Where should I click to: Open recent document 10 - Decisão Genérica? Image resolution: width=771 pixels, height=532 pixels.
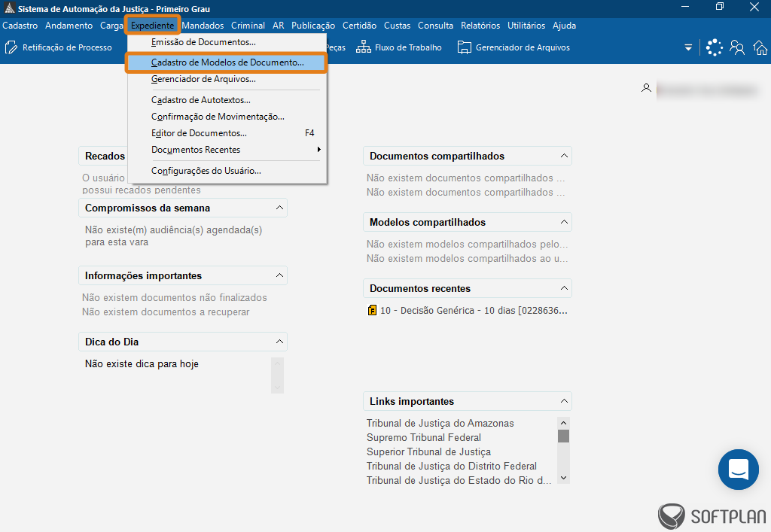[x=474, y=311]
